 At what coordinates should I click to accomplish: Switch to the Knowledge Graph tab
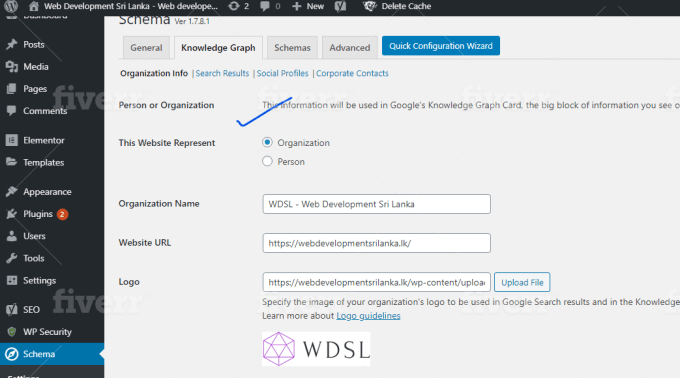tap(218, 48)
